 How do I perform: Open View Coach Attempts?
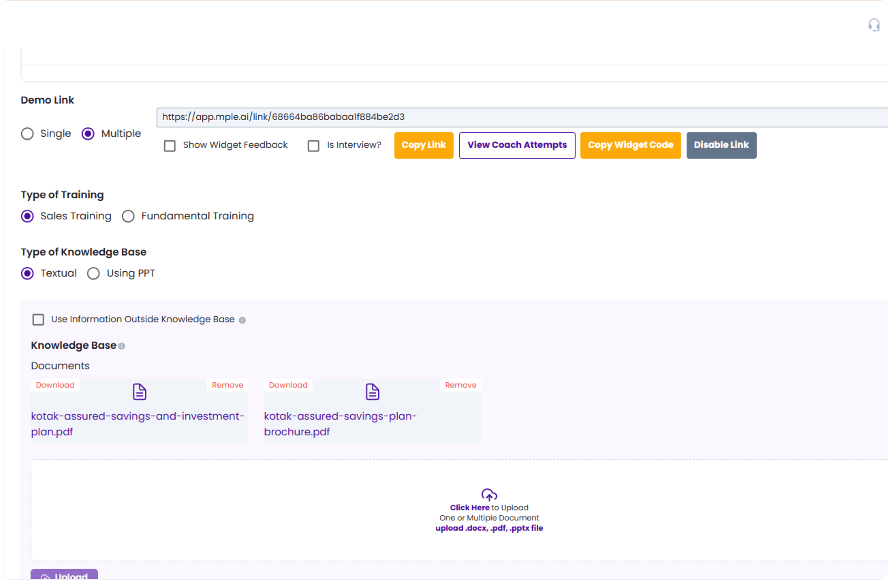click(x=517, y=145)
